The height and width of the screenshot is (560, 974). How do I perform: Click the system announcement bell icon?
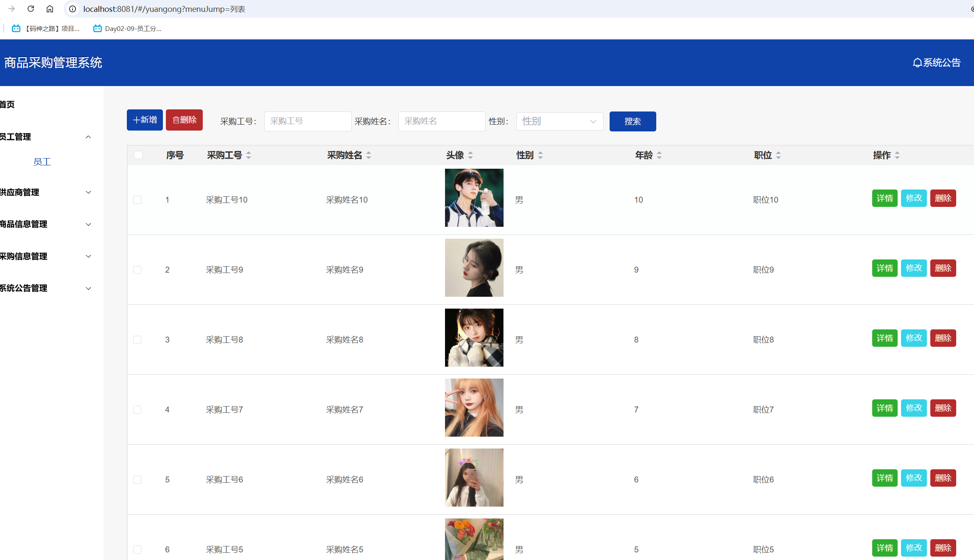(917, 63)
